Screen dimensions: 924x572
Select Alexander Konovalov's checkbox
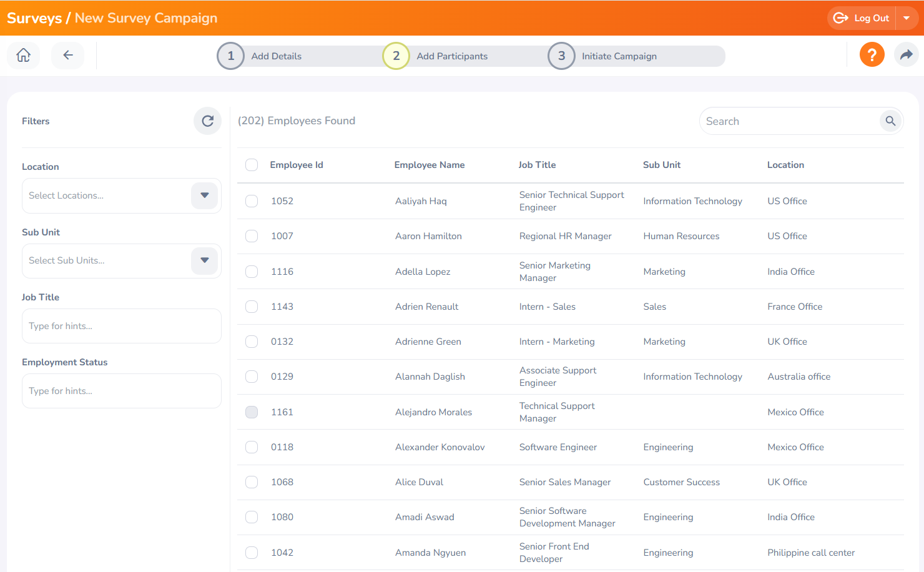pos(252,447)
